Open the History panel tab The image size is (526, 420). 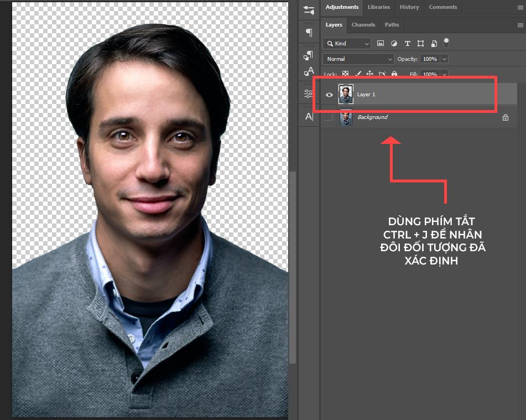pos(409,7)
